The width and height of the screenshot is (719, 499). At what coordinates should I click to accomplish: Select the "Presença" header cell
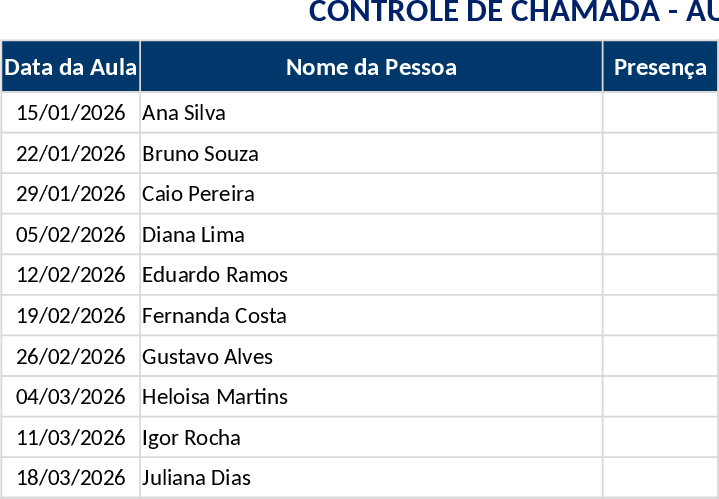tap(660, 67)
